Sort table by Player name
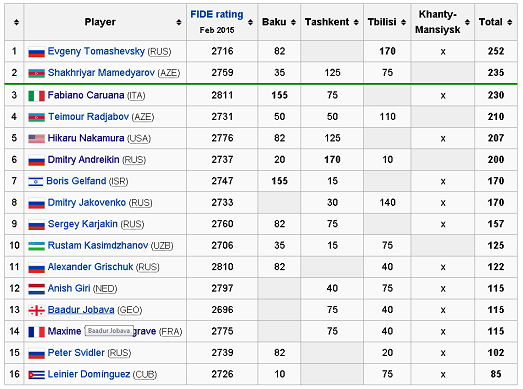Screen dimensions: 523x389 (179, 22)
